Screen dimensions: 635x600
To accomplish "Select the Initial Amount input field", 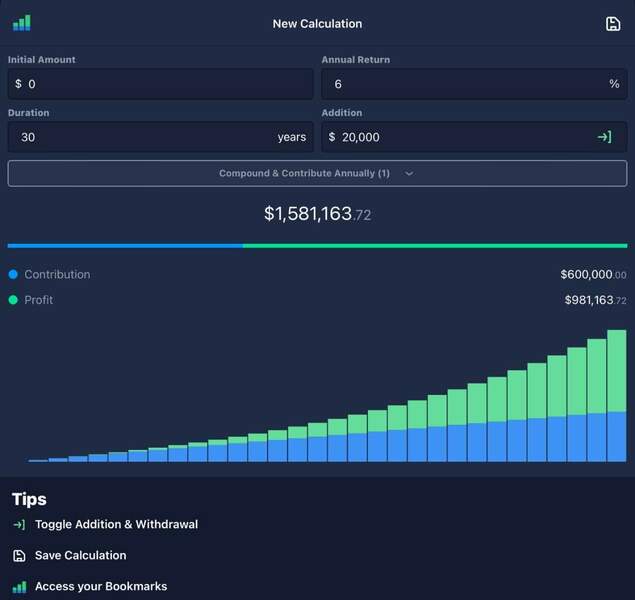I will [160, 84].
